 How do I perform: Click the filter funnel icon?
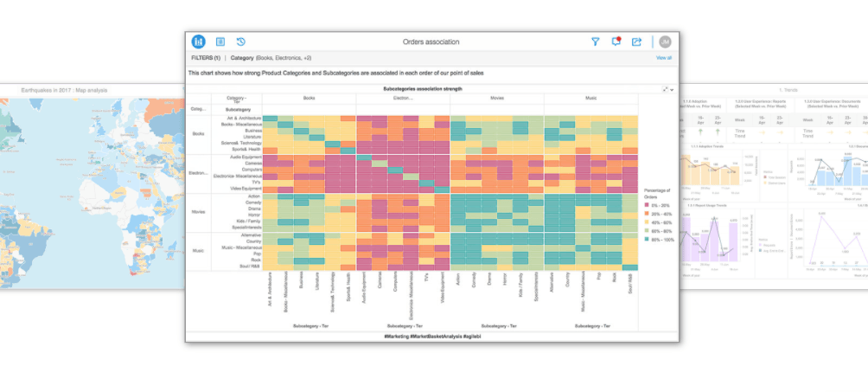click(595, 42)
